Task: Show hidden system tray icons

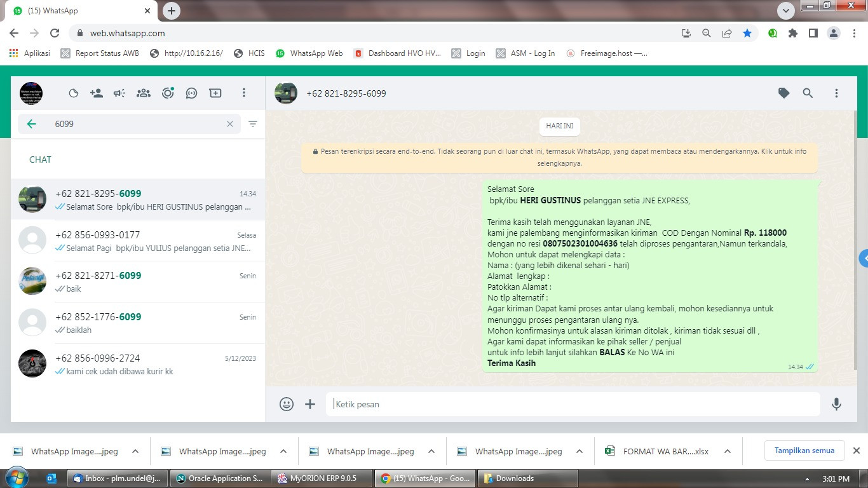Action: point(808,479)
